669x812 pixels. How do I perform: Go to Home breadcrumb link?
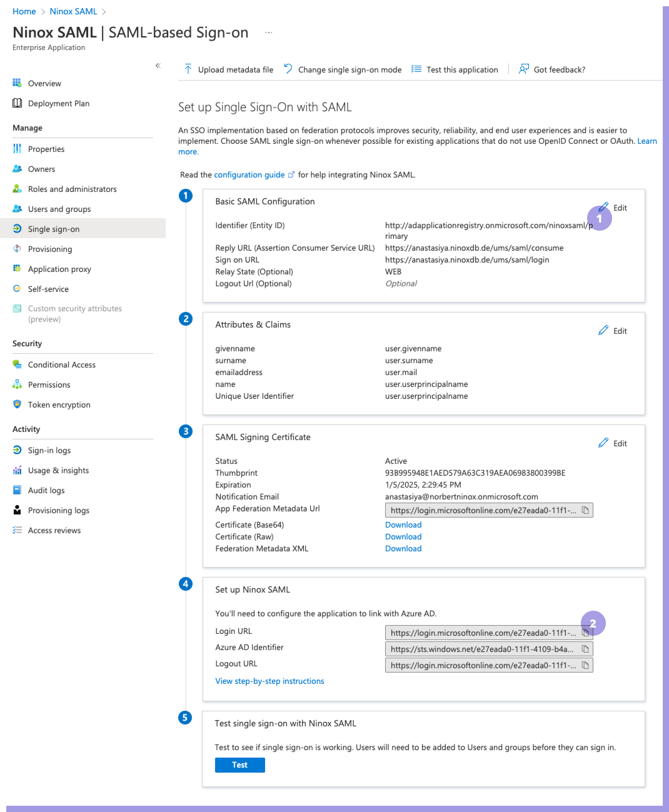click(24, 11)
